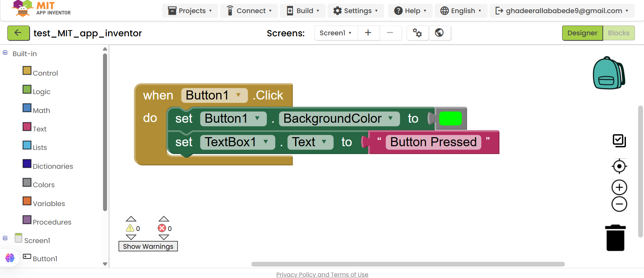Open project properties gears icon
This screenshot has width=644, height=278.
point(417,33)
